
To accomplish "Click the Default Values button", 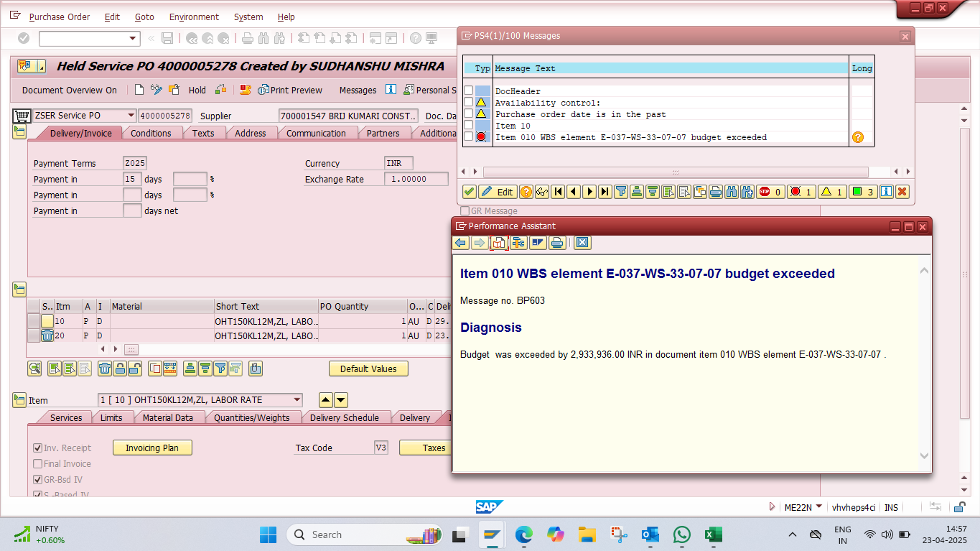I will (368, 369).
